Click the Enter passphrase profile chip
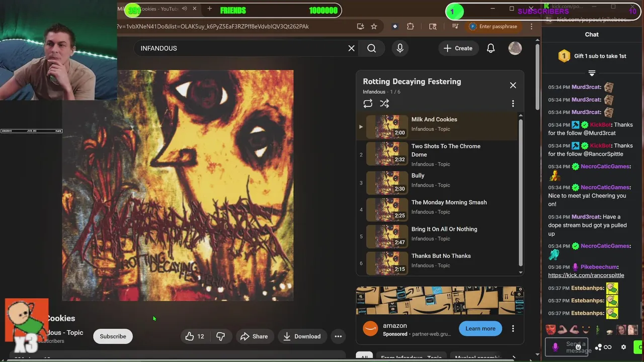644x362 pixels. point(493,26)
